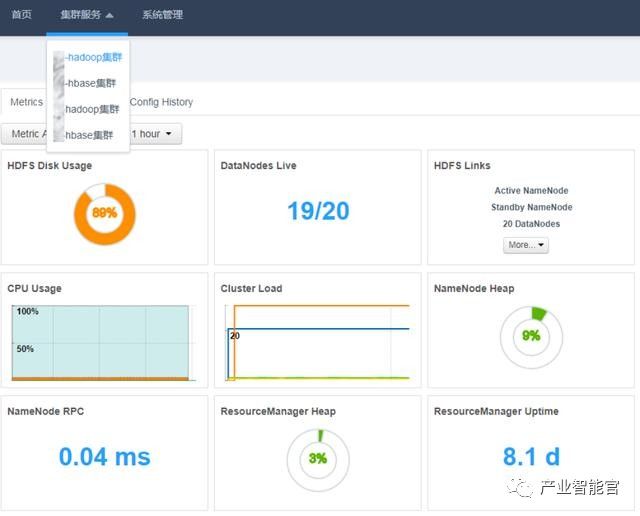Image resolution: width=640 pixels, height=516 pixels.
Task: Open the 1 hour time range dropdown
Action: point(155,134)
